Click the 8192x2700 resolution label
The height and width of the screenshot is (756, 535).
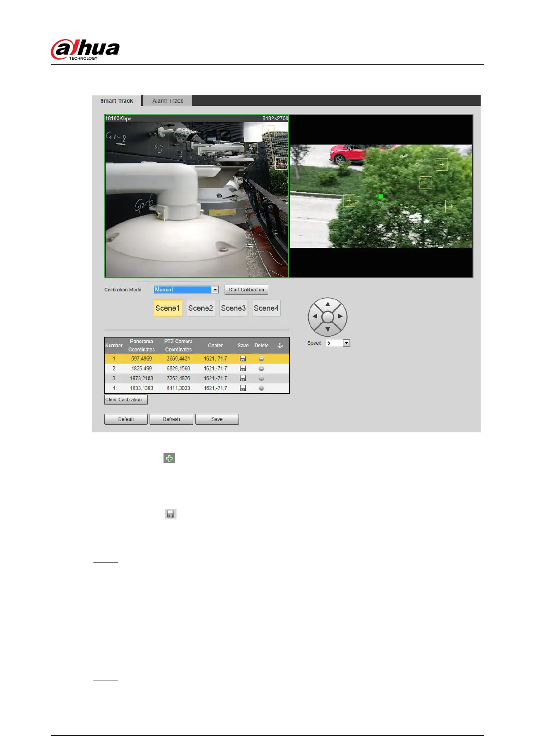click(275, 119)
